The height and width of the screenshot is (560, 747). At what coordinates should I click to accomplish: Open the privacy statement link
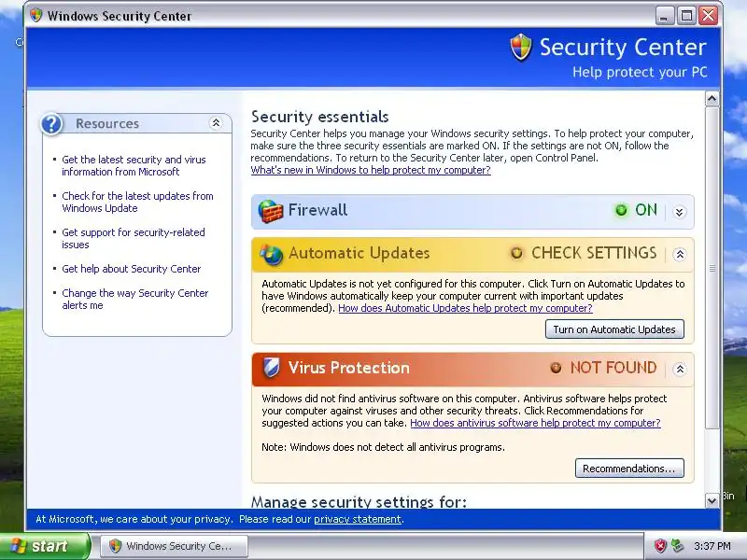pyautogui.click(x=358, y=519)
